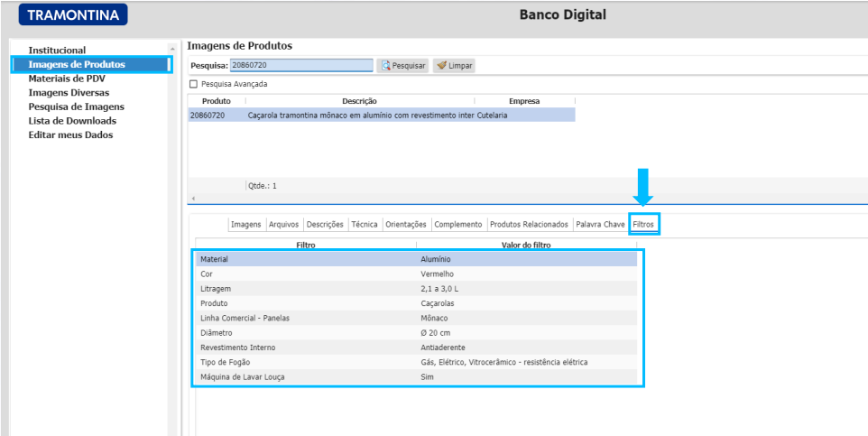Viewport: 868px width, 436px height.
Task: Select the Revestimento Interno row
Action: (x=417, y=348)
